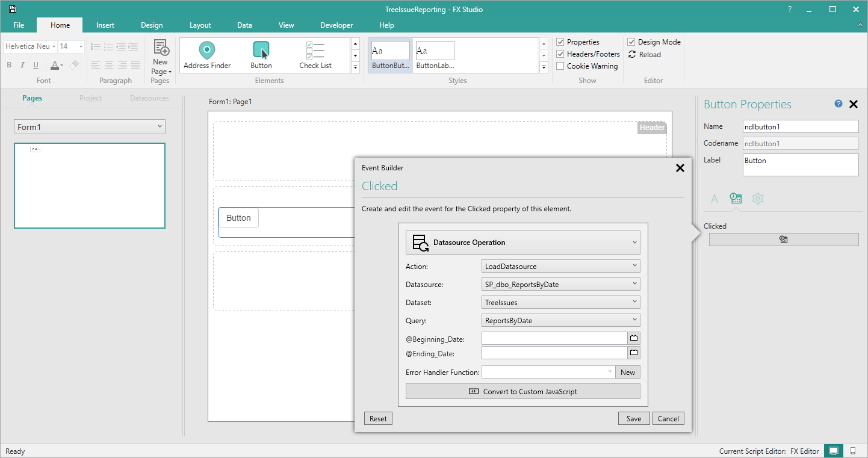This screenshot has width=868, height=458.
Task: Open the Datasources panel tab
Action: coord(149,98)
